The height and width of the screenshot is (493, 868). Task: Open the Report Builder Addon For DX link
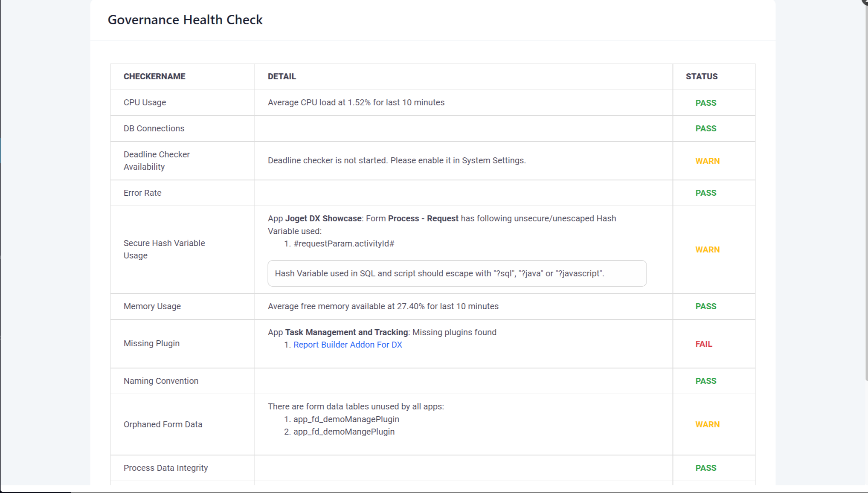point(347,345)
